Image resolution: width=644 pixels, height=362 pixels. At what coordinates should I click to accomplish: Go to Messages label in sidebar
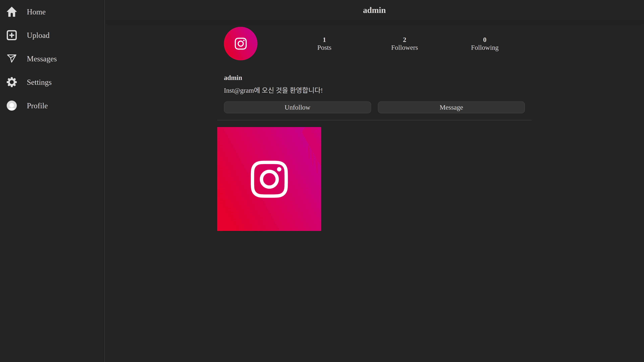click(42, 59)
